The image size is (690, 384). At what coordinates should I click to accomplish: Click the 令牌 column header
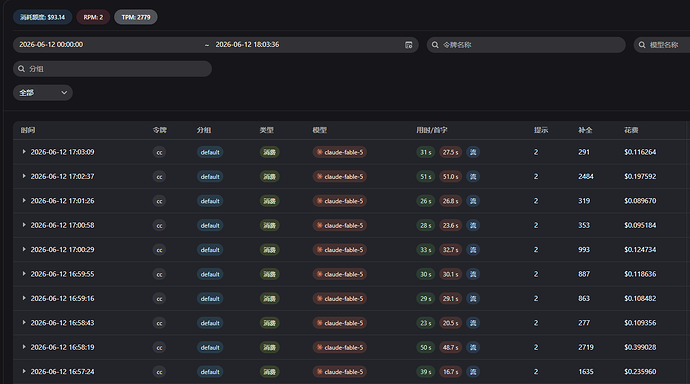pyautogui.click(x=160, y=130)
